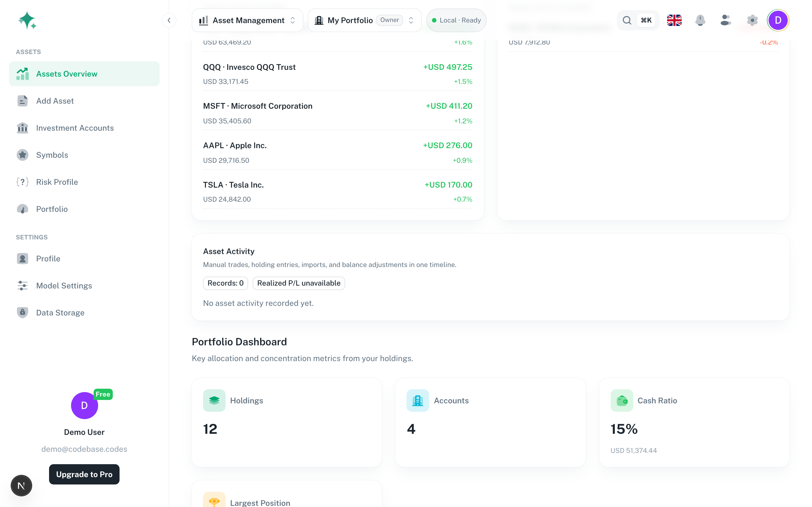The height and width of the screenshot is (507, 812).
Task: Expand the Asset Management dropdown
Action: coord(247,20)
